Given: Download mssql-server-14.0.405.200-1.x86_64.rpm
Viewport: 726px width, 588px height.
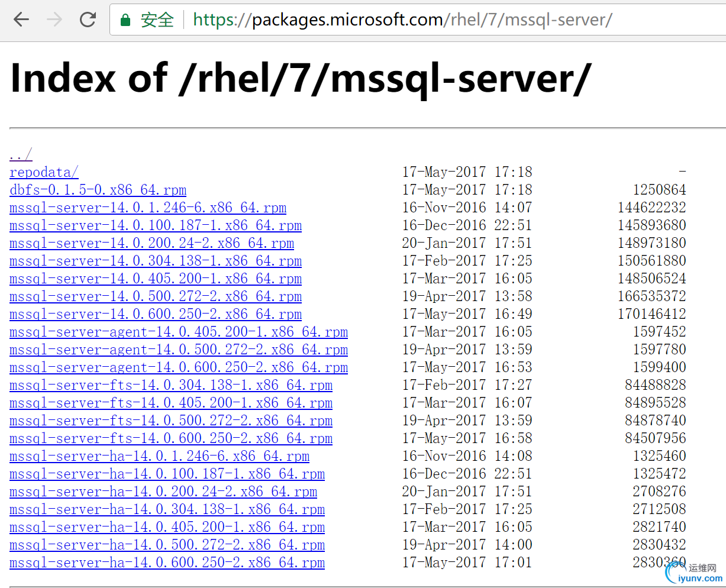Looking at the screenshot, I should pyautogui.click(x=156, y=279).
